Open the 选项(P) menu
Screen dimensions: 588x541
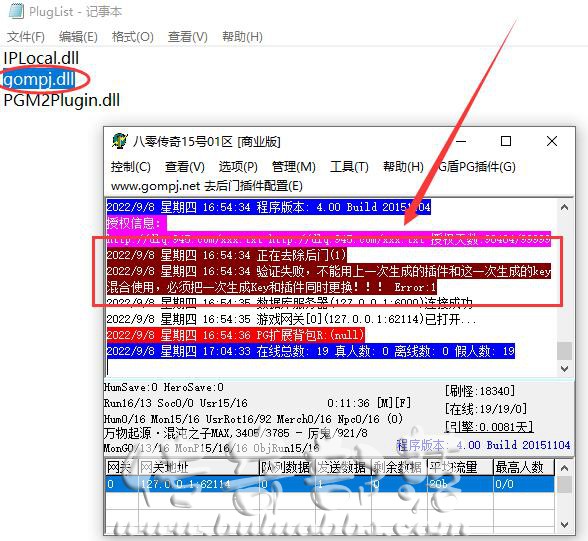[238, 166]
